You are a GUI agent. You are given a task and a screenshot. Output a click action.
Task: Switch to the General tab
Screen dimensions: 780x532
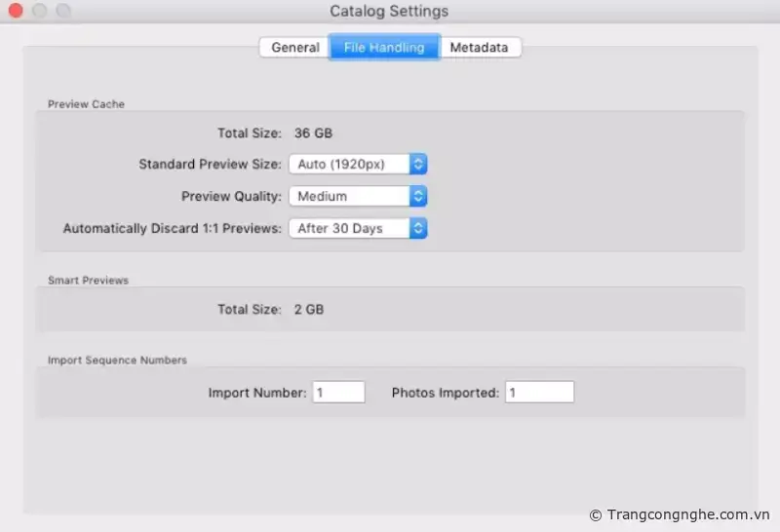click(294, 47)
